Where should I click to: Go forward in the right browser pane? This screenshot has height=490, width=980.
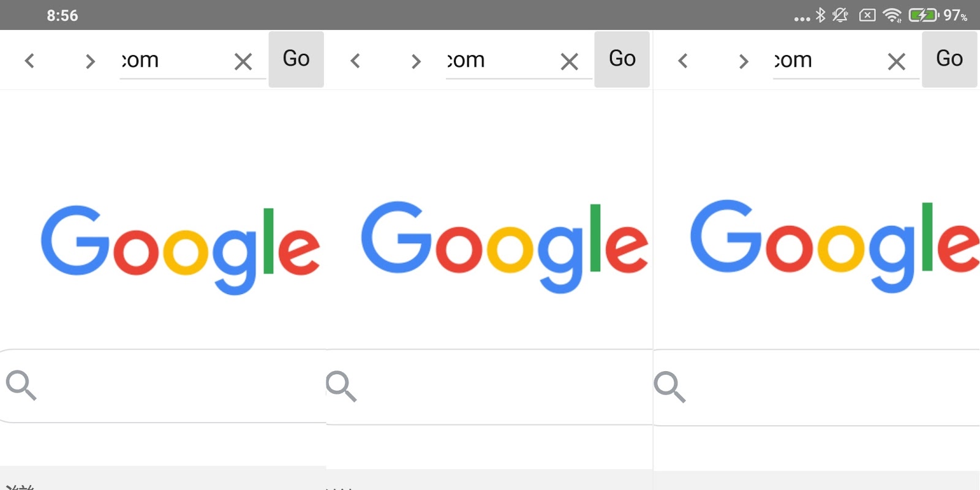744,61
